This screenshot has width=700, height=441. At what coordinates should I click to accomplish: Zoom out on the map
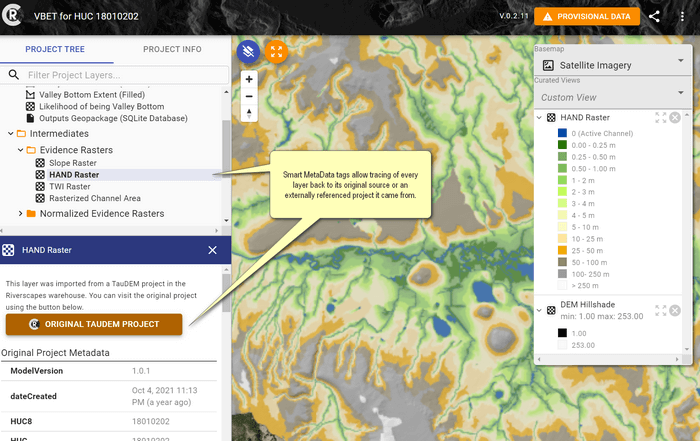click(x=249, y=96)
